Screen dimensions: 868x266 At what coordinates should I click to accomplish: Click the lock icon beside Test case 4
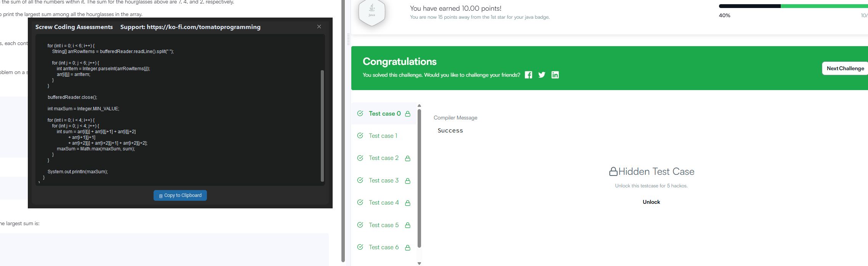click(408, 203)
